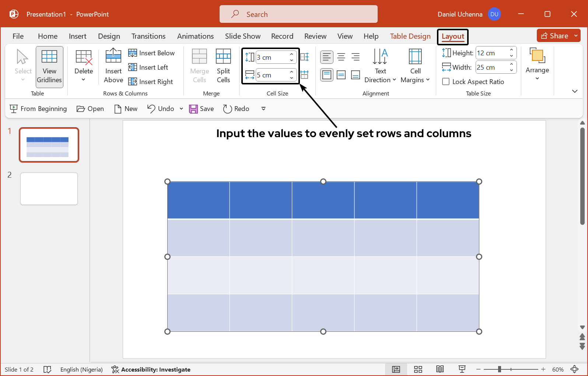Click the Share button
Image resolution: width=588 pixels, height=376 pixels.
click(554, 36)
